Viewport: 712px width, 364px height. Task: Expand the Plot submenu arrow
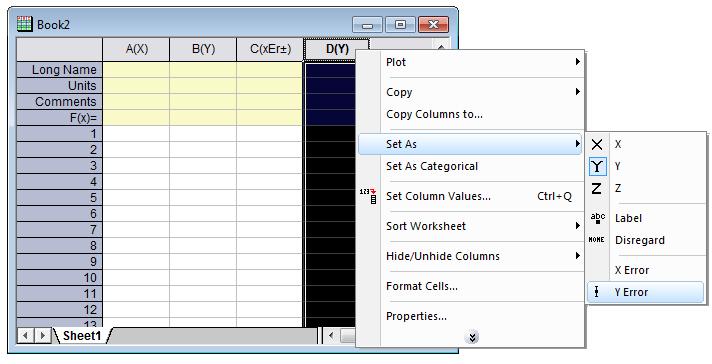(x=577, y=62)
